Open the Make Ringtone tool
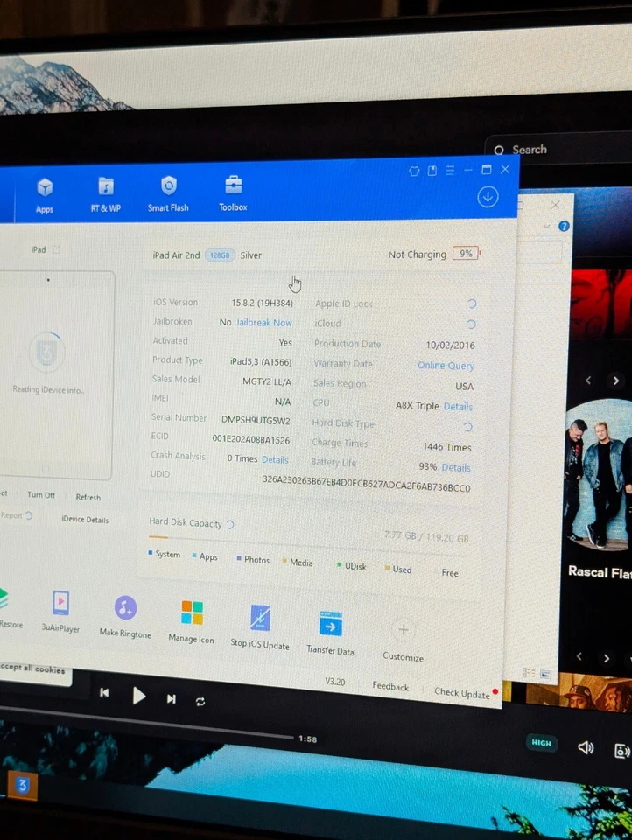Viewport: 632px width, 840px height. pyautogui.click(x=125, y=616)
